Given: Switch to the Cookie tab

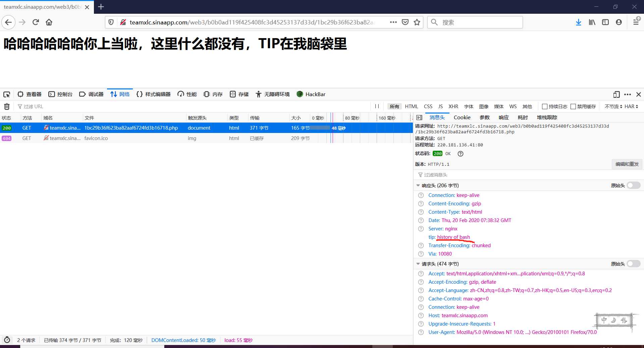Looking at the screenshot, I should click(x=462, y=118).
